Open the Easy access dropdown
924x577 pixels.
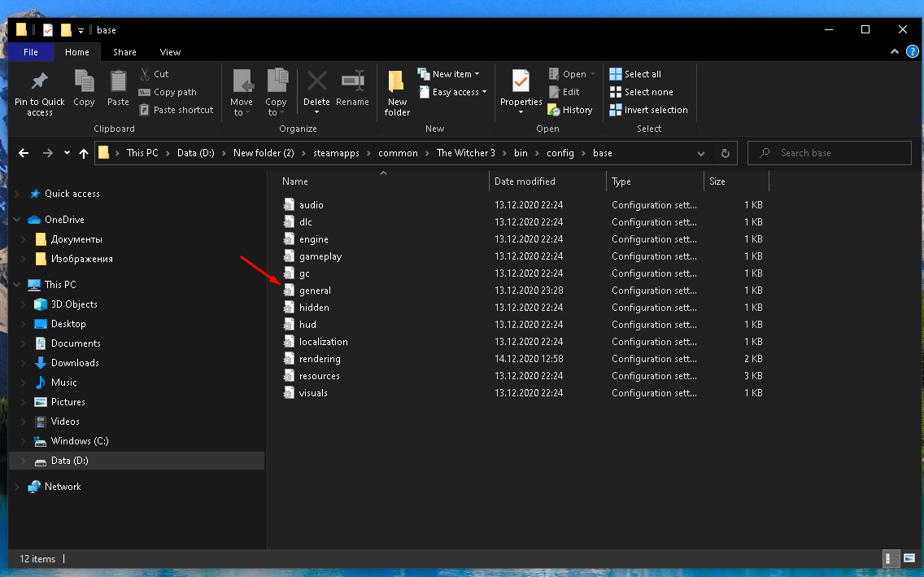pyautogui.click(x=452, y=92)
